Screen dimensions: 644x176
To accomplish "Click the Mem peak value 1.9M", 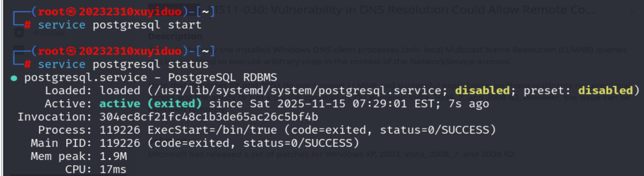I will coord(113,156).
